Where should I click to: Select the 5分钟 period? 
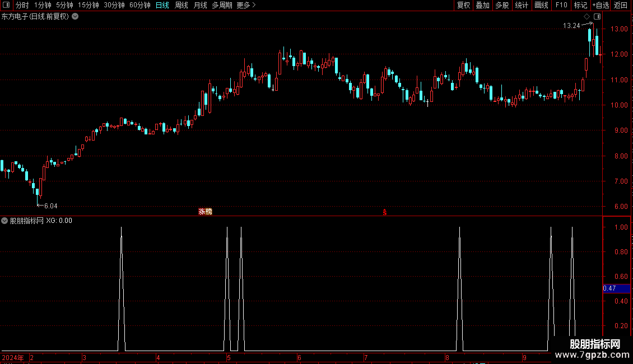point(64,5)
